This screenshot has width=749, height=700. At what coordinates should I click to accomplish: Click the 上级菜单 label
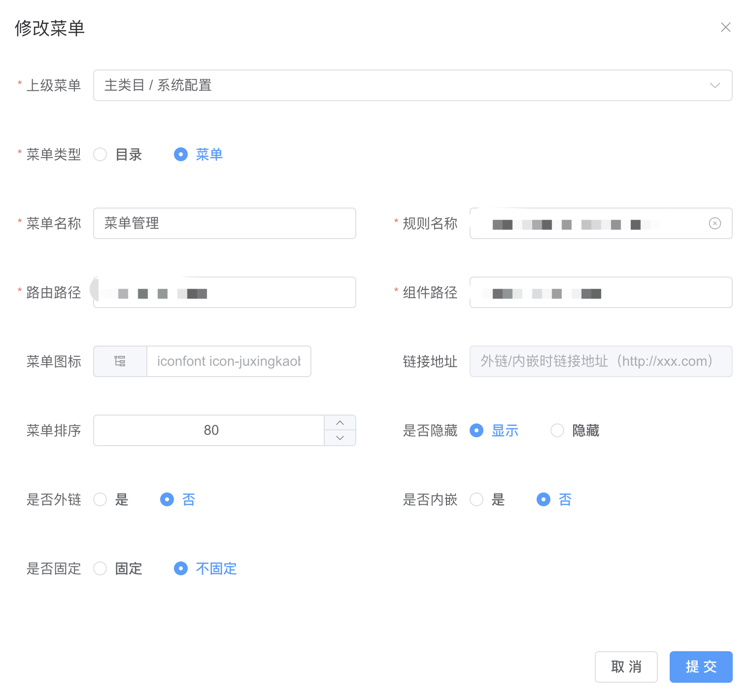(x=53, y=85)
